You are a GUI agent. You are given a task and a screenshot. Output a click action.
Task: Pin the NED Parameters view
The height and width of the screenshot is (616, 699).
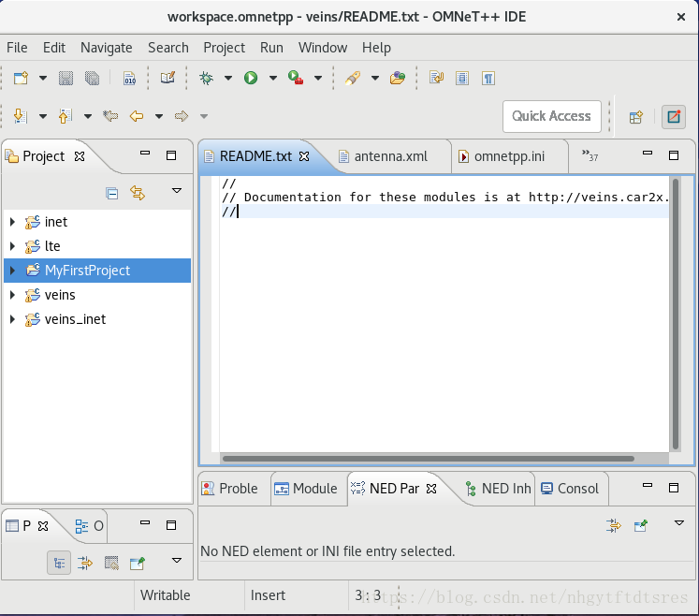point(641,526)
